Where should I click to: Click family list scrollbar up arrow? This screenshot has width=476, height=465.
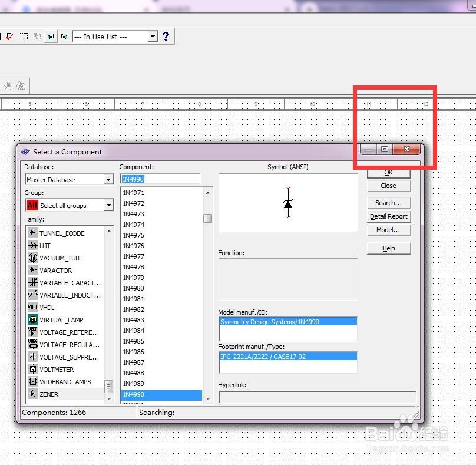[109, 231]
